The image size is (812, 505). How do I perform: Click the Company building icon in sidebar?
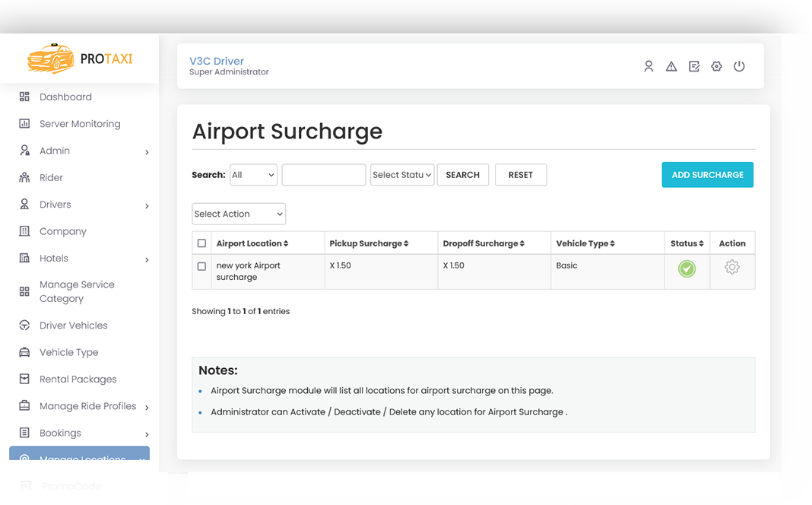point(24,231)
